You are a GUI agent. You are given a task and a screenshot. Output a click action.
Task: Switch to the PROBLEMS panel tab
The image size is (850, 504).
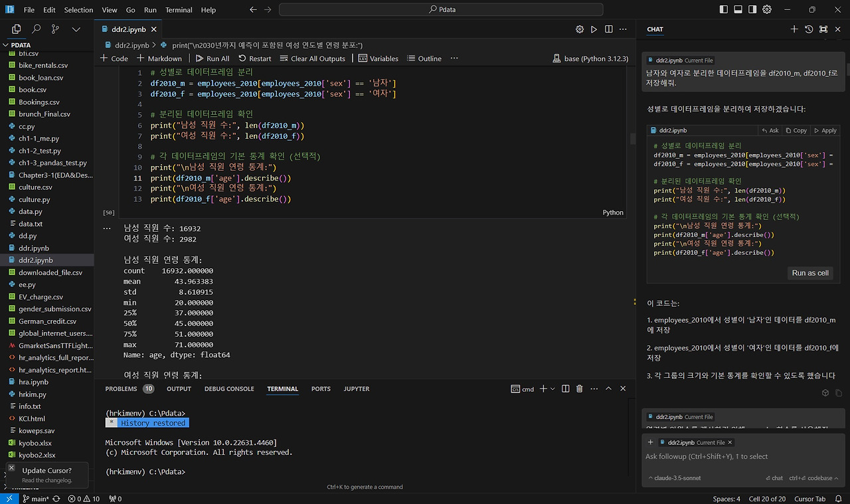tap(121, 389)
